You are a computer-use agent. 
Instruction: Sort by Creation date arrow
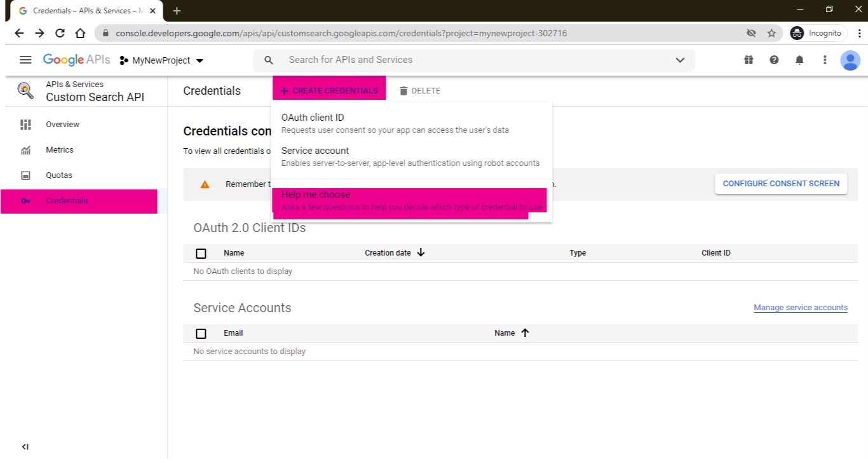[x=421, y=253]
